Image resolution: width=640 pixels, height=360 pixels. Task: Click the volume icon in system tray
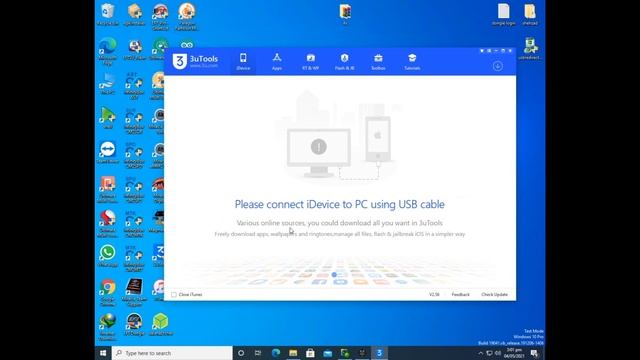[x=498, y=353]
